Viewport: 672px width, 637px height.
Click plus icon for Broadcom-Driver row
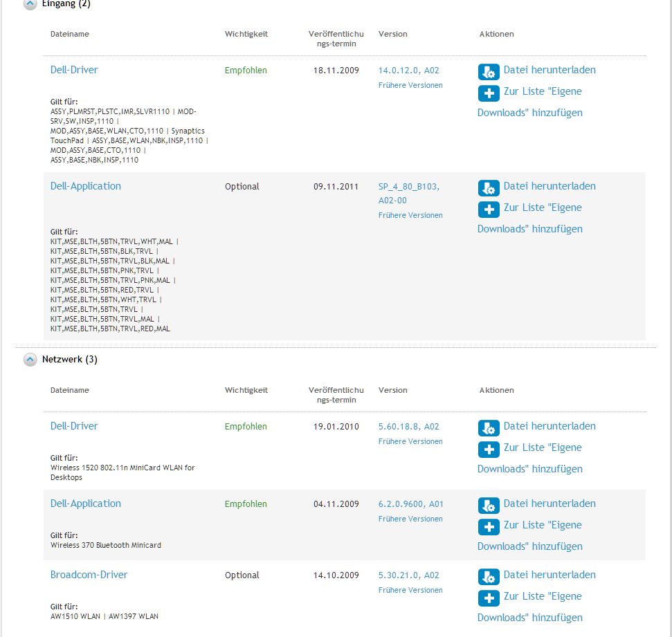pos(489,598)
